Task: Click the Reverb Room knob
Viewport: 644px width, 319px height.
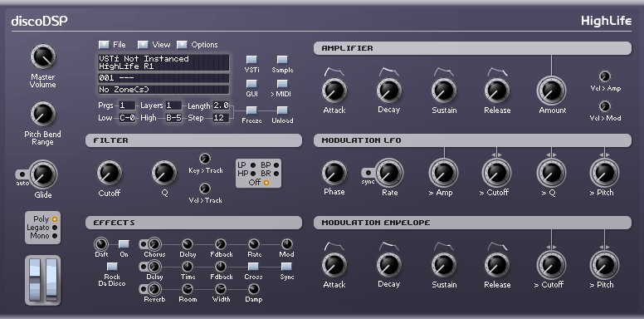Action: coord(188,289)
